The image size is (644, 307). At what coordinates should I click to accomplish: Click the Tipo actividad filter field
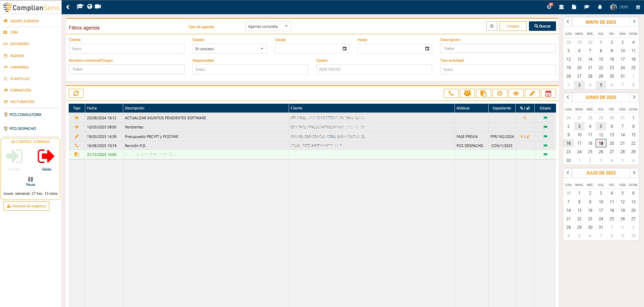(498, 69)
